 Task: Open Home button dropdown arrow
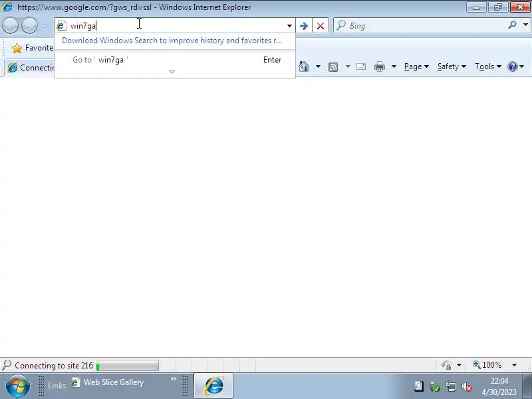click(x=318, y=66)
